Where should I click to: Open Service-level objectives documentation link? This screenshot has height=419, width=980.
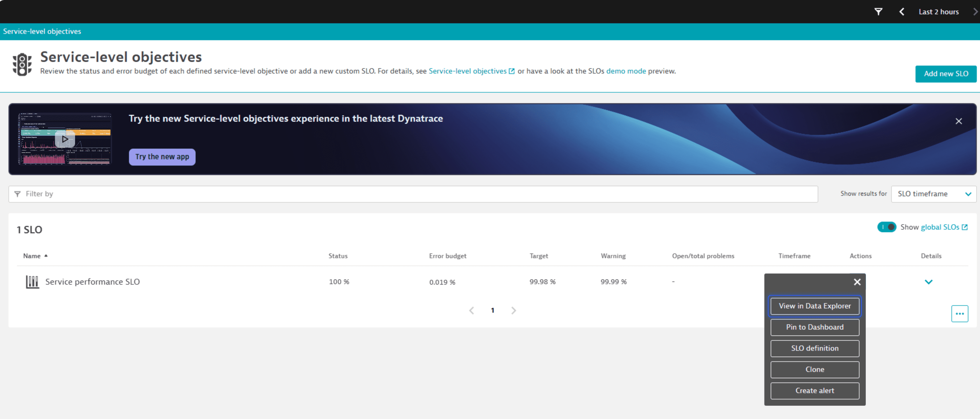pos(471,71)
